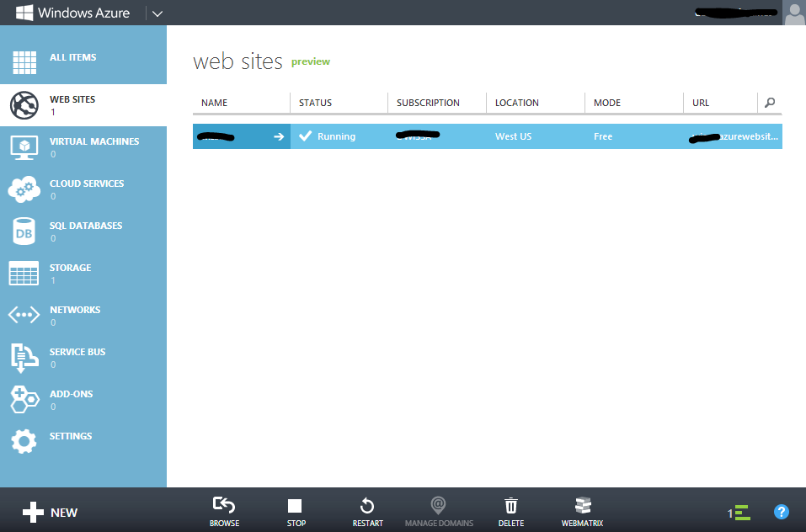Click the Settings gear icon
The width and height of the screenshot is (806, 532).
(x=24, y=441)
